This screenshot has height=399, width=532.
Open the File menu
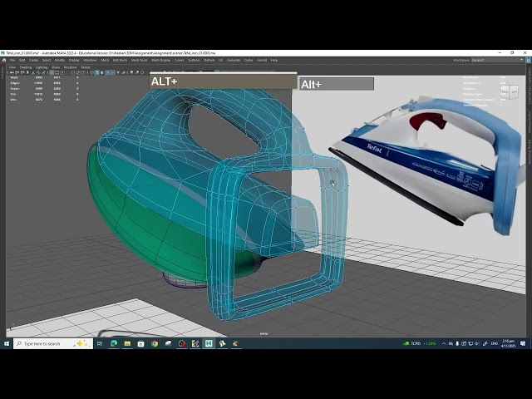click(x=12, y=60)
